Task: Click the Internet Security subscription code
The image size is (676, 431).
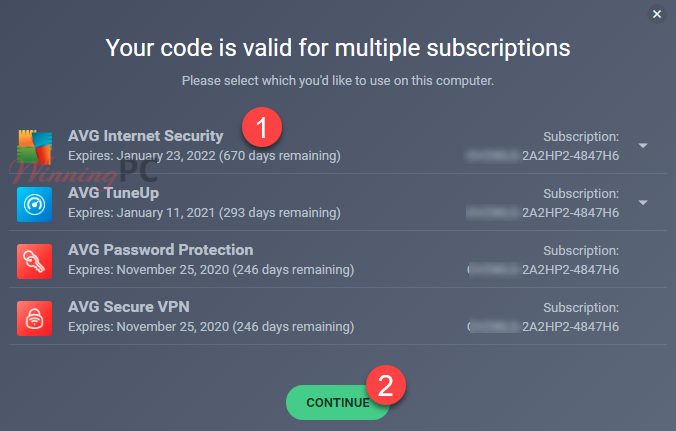Action: 542,156
